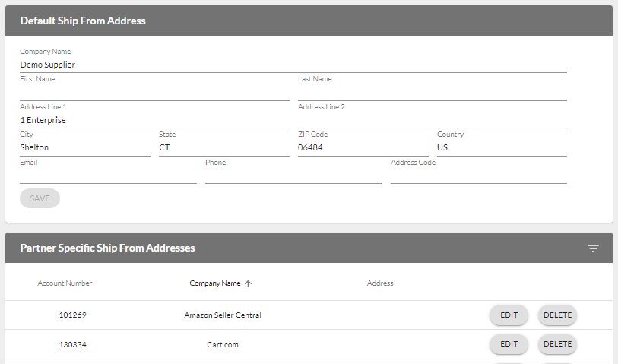This screenshot has width=618, height=364.
Task: Focus the Email input field
Action: point(108,176)
